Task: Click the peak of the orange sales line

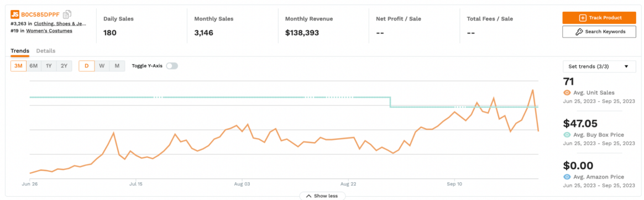Action: (532, 90)
